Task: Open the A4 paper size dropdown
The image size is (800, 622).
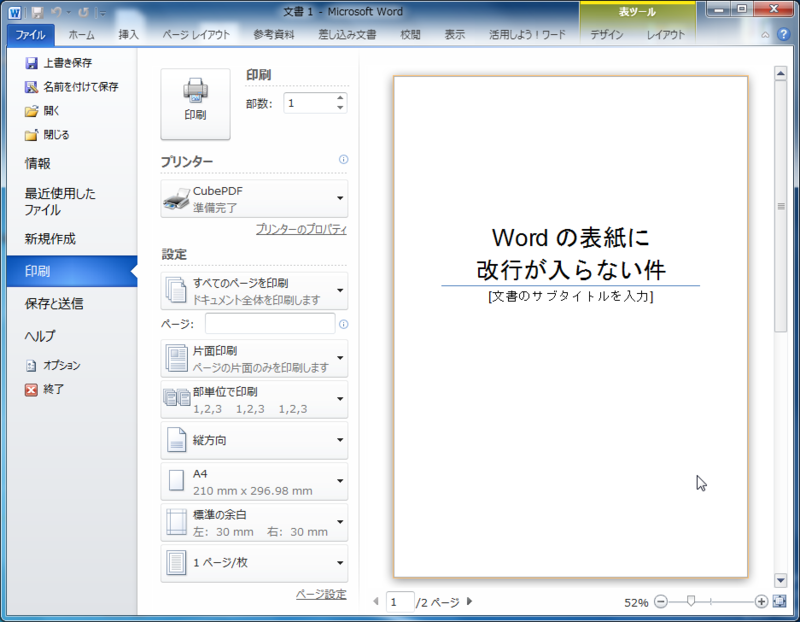Action: (254, 482)
